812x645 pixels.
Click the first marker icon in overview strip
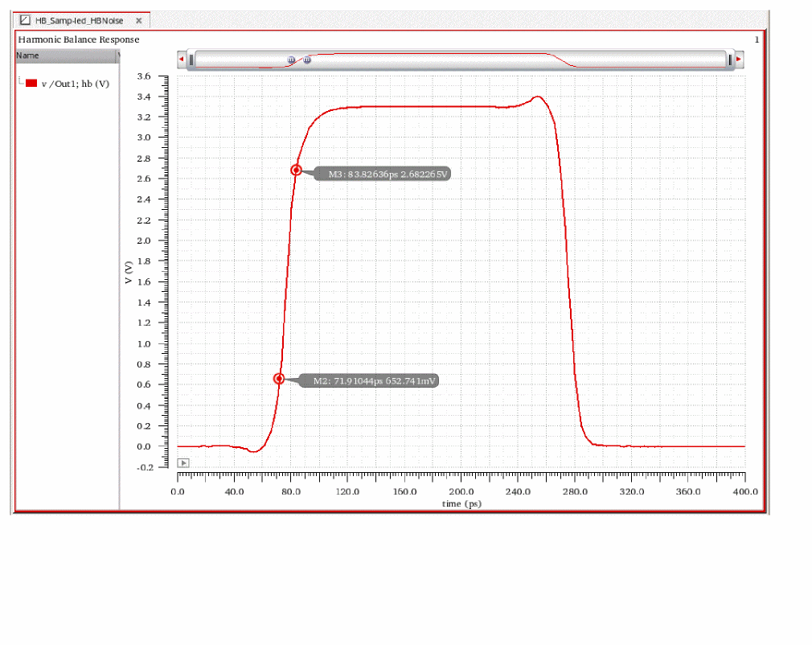click(x=292, y=60)
